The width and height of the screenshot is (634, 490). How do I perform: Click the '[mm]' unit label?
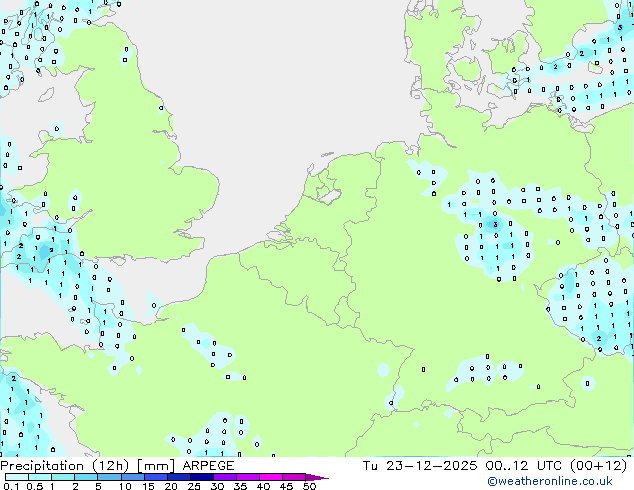pos(156,466)
